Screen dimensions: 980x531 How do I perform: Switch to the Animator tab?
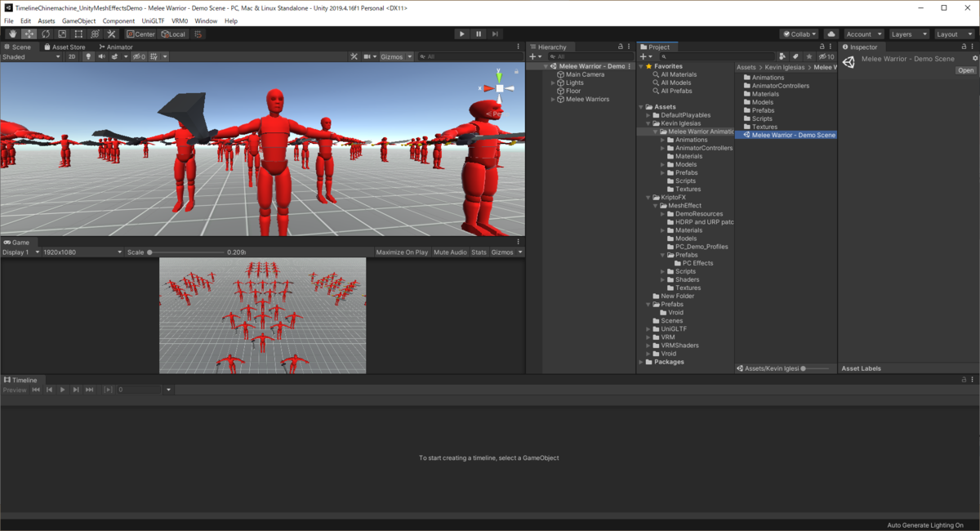pyautogui.click(x=114, y=47)
